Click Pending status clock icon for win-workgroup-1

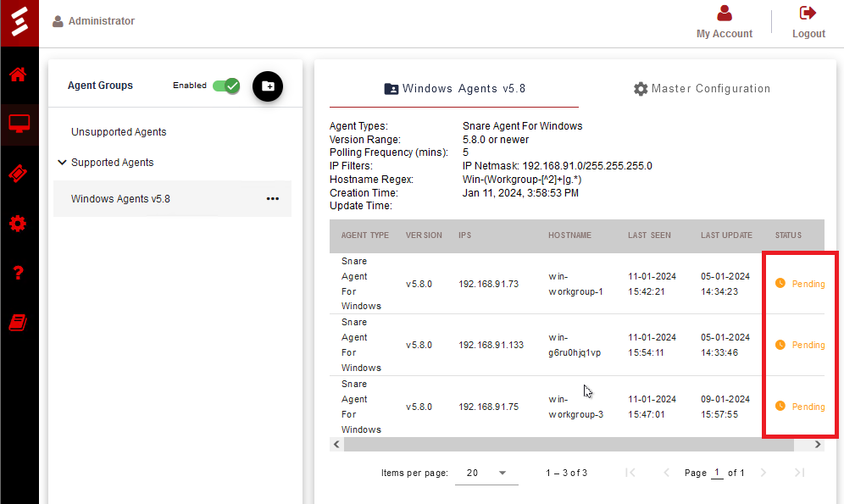[x=780, y=284]
